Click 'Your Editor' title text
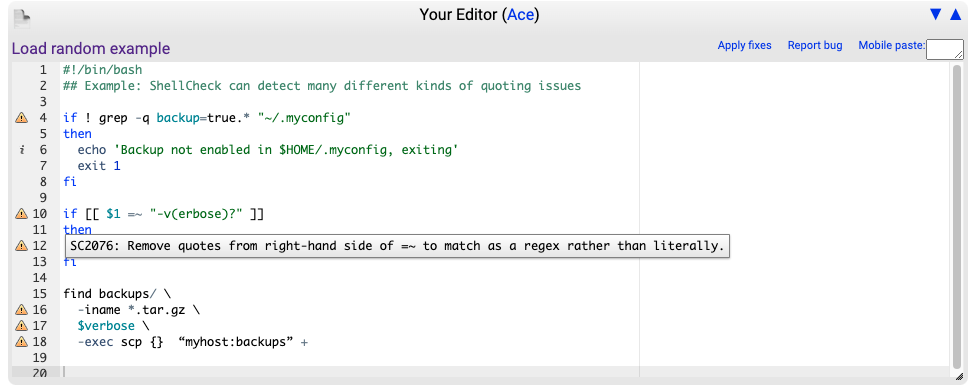The height and width of the screenshot is (391, 970). [458, 15]
